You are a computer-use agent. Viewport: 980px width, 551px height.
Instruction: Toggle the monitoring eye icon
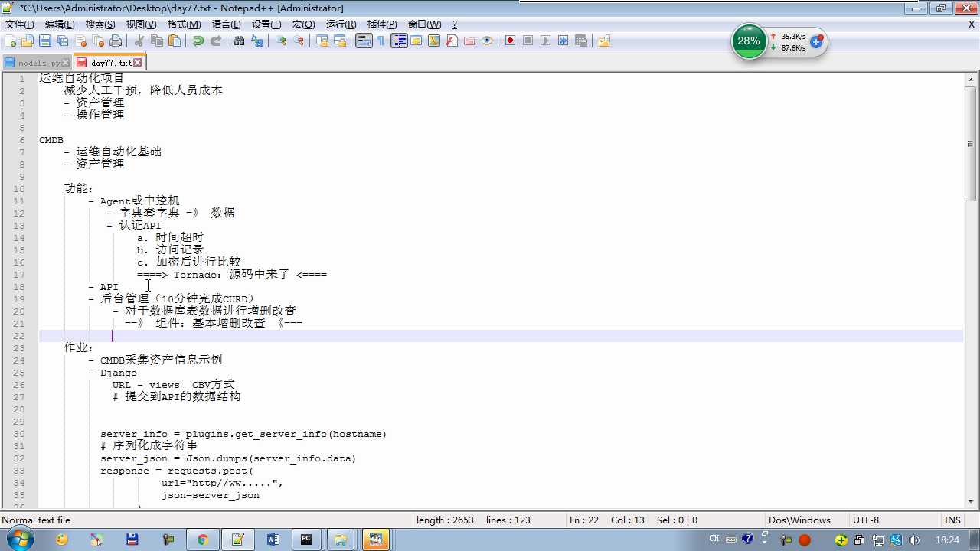coord(487,41)
